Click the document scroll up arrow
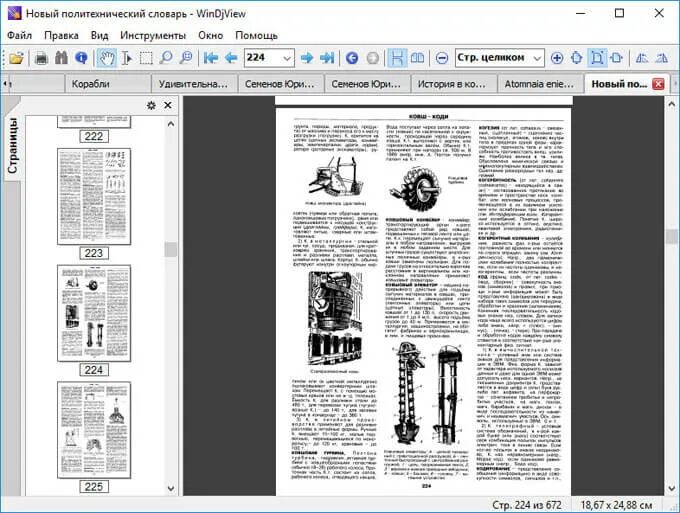The image size is (680, 513). point(672,104)
